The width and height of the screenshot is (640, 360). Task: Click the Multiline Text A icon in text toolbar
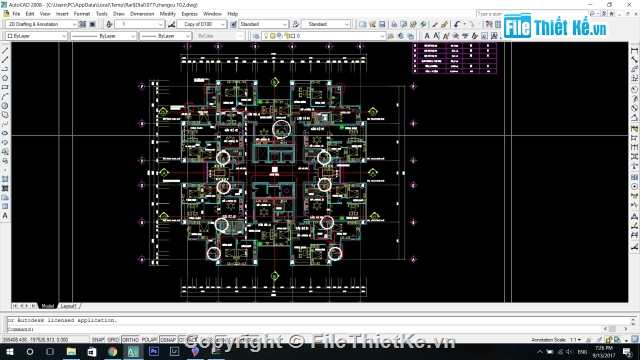(x=427, y=36)
